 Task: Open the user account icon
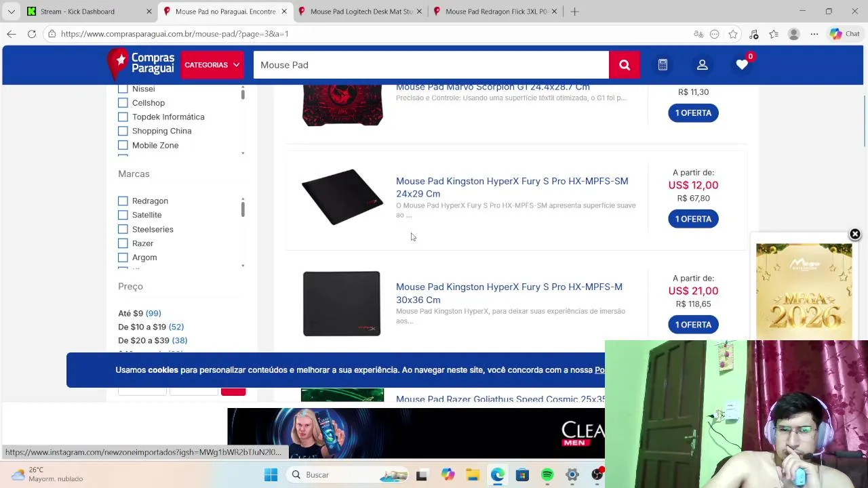tap(703, 65)
